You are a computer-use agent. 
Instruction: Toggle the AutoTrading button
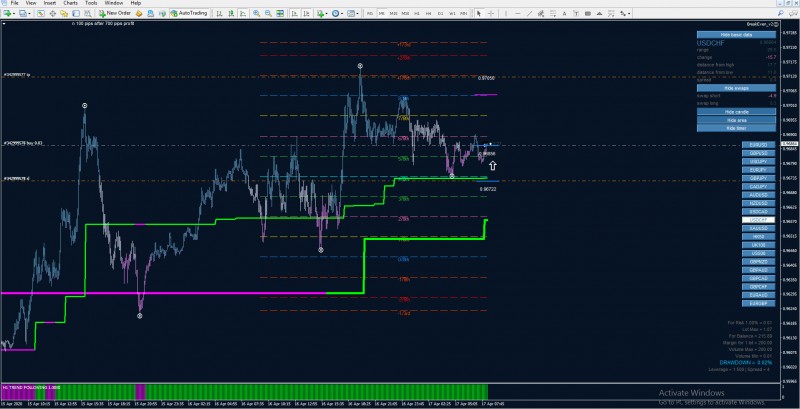[x=189, y=13]
